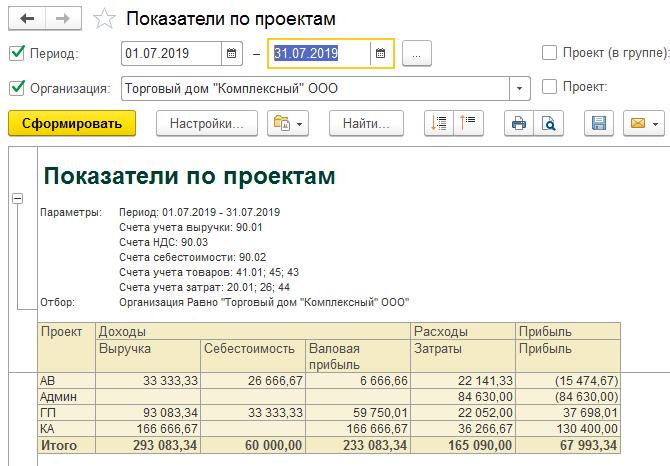Screen dimensions: 670x466
Task: Go forward with the right arrow button
Action: [63, 19]
